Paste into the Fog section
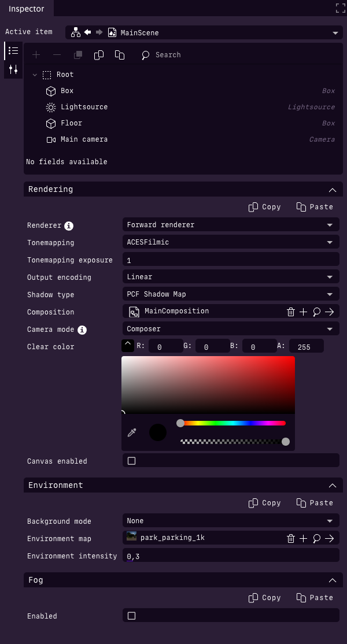 [315, 597]
